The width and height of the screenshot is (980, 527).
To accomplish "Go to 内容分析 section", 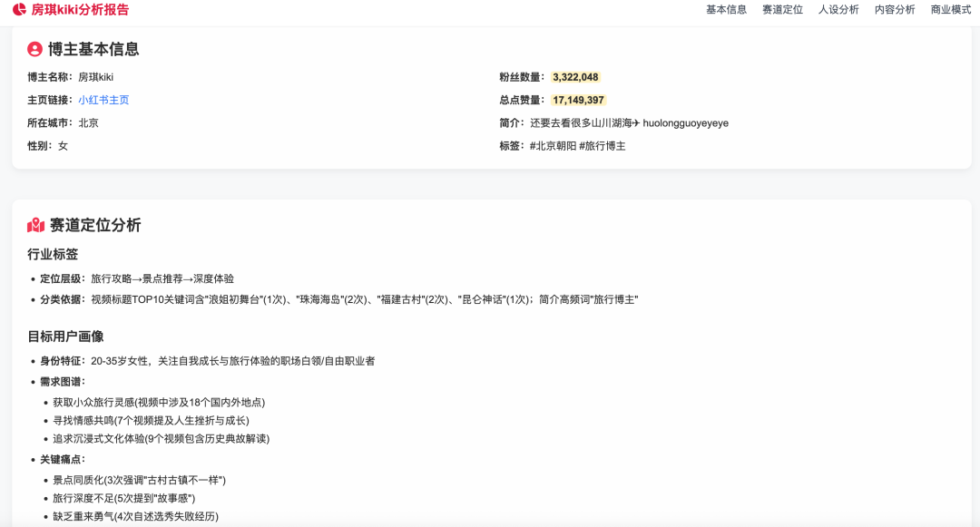I will tap(895, 9).
